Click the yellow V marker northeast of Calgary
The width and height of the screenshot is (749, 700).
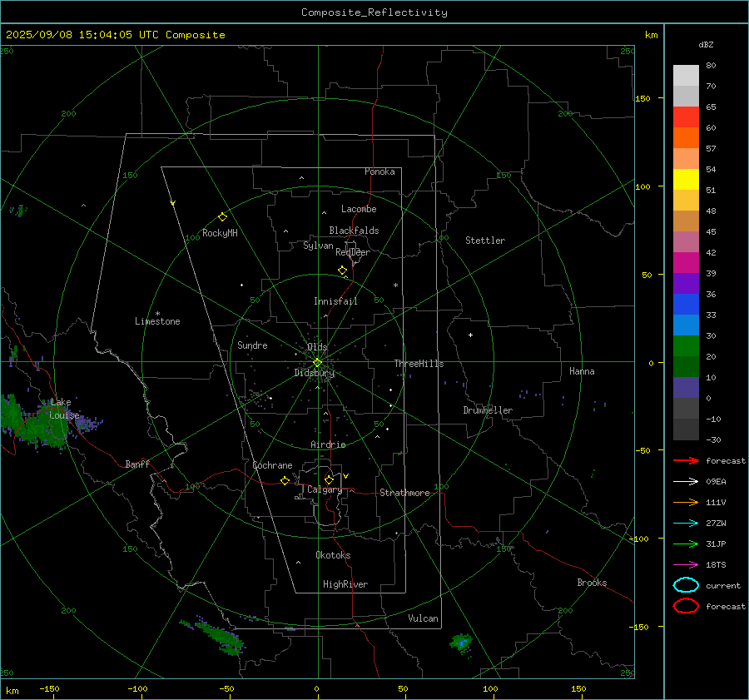pos(346,476)
